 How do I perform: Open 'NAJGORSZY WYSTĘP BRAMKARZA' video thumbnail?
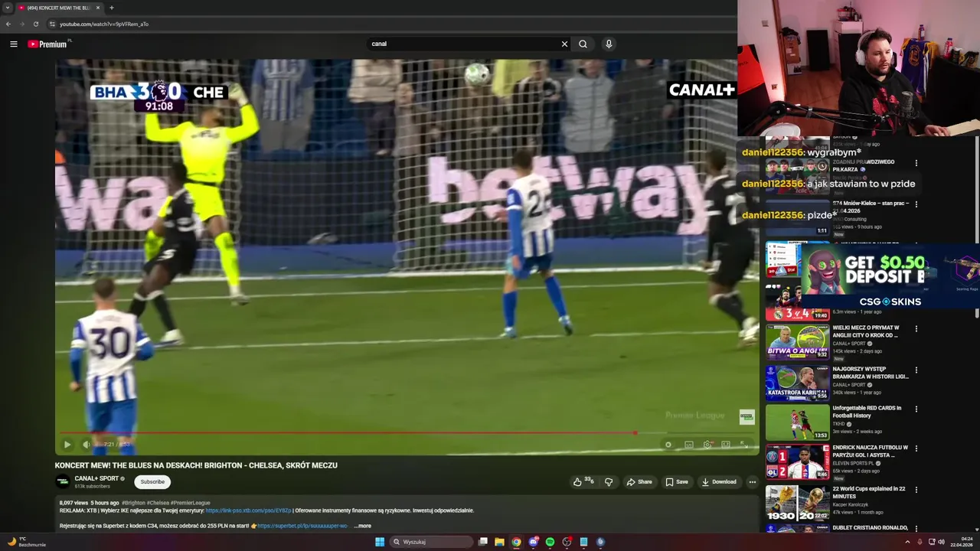point(798,383)
